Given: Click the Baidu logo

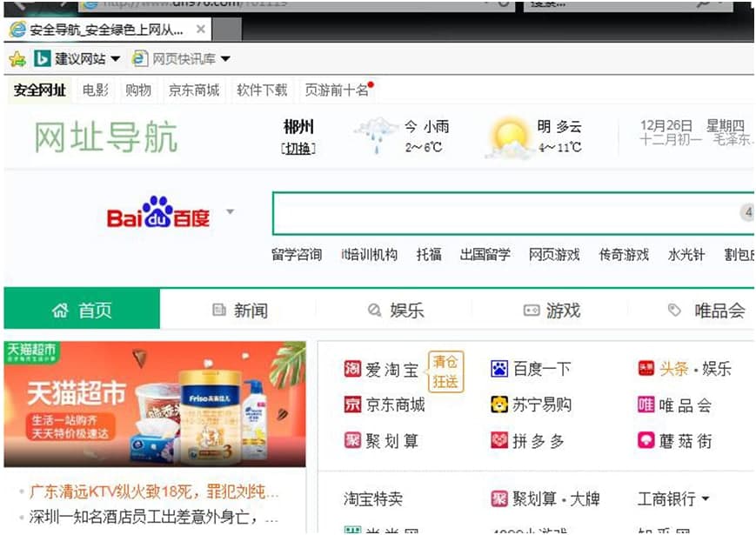Looking at the screenshot, I should 158,212.
